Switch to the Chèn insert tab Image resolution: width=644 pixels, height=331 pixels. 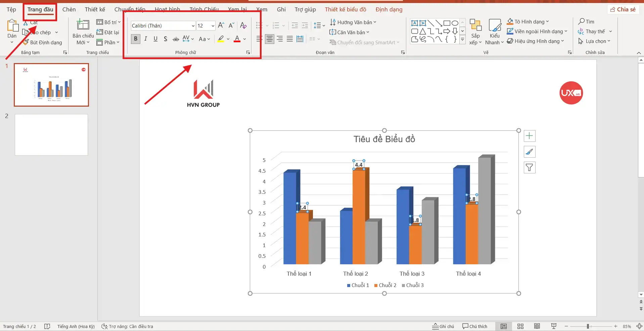click(x=69, y=9)
